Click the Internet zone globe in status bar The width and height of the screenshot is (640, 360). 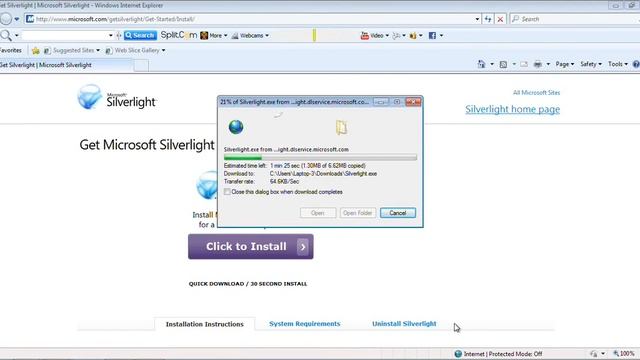point(458,354)
